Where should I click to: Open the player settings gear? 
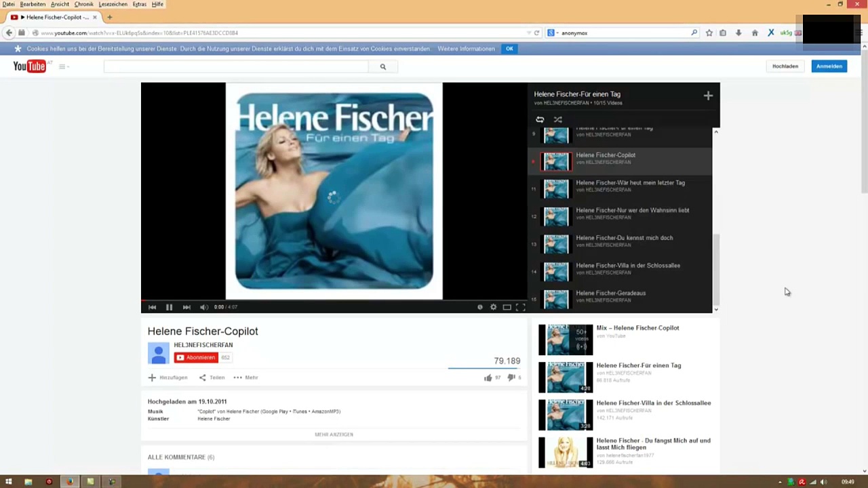point(493,307)
